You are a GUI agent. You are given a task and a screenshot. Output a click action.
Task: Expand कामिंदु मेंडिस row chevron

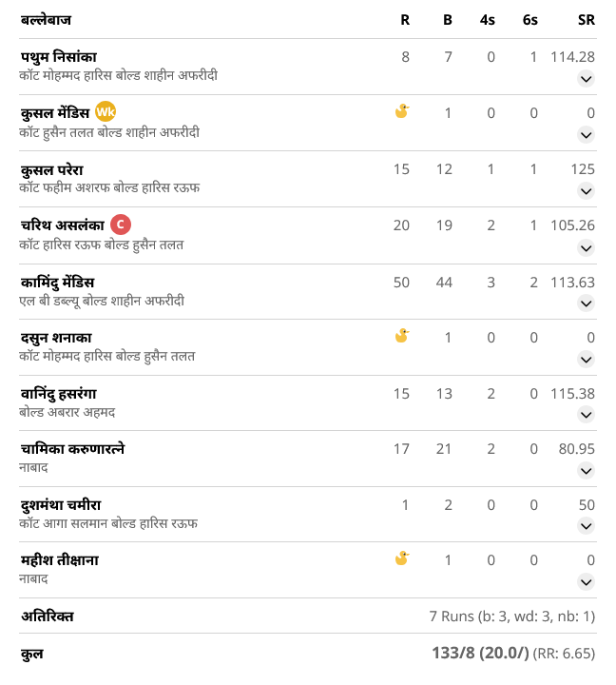pyautogui.click(x=586, y=303)
